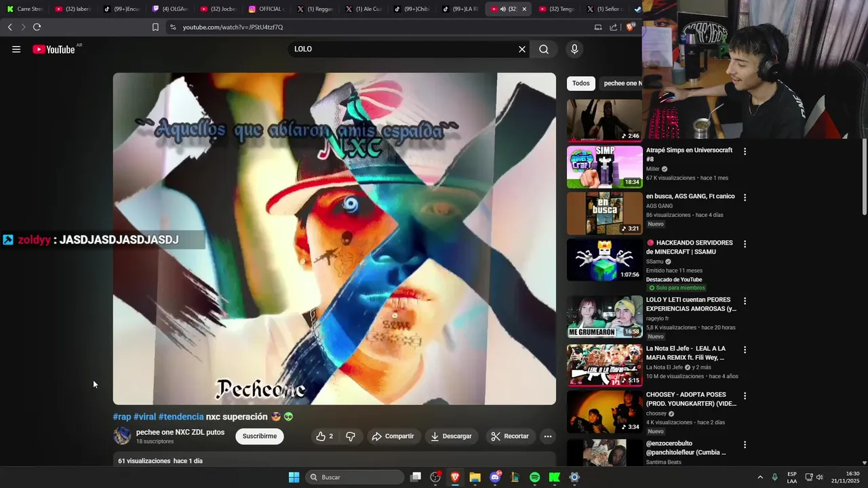Start voice search with the microphone

[x=574, y=49]
